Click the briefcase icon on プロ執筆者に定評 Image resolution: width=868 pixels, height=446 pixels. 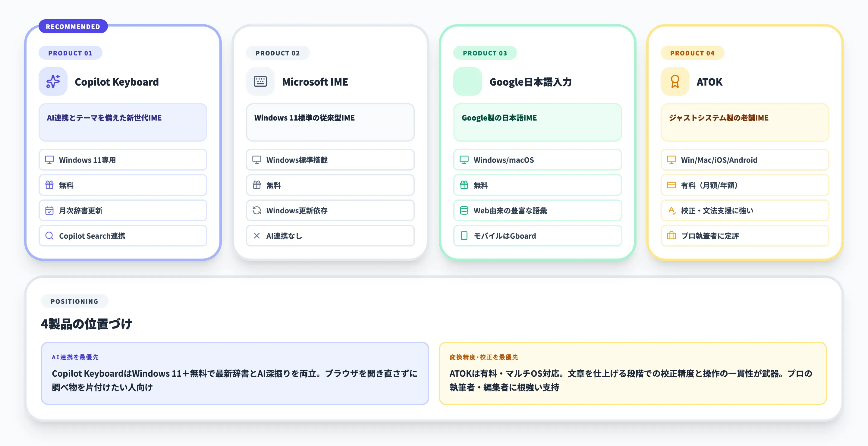(x=672, y=236)
